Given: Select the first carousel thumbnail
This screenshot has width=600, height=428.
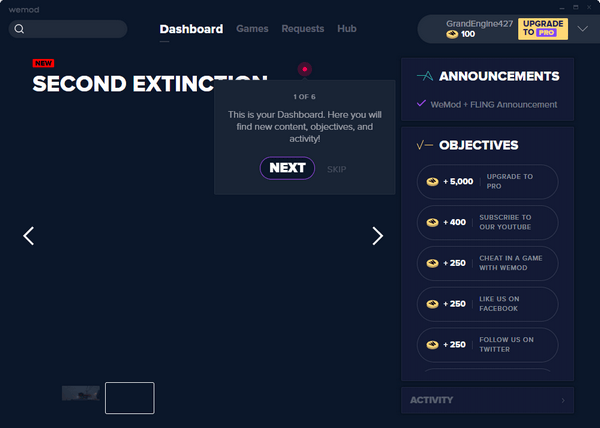Looking at the screenshot, I should [81, 393].
